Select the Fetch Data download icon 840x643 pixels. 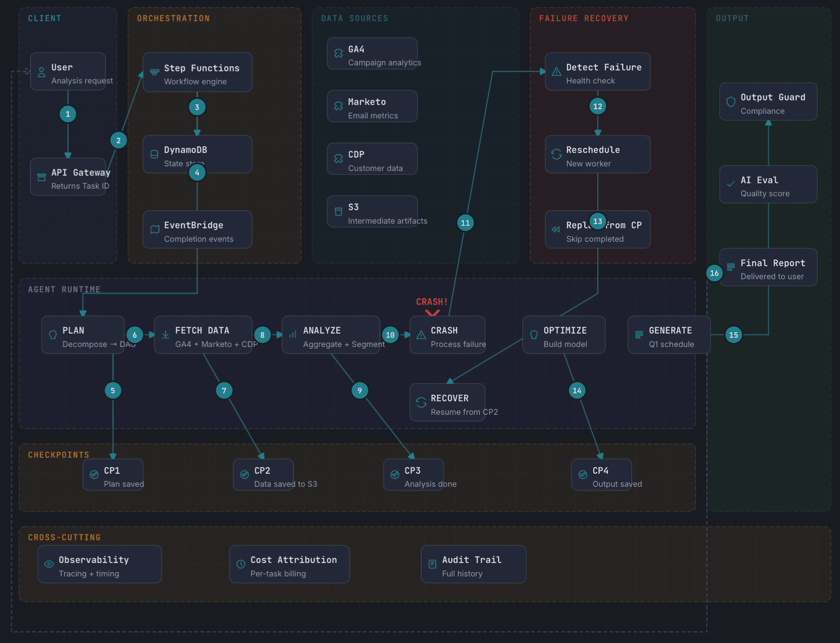(x=165, y=335)
